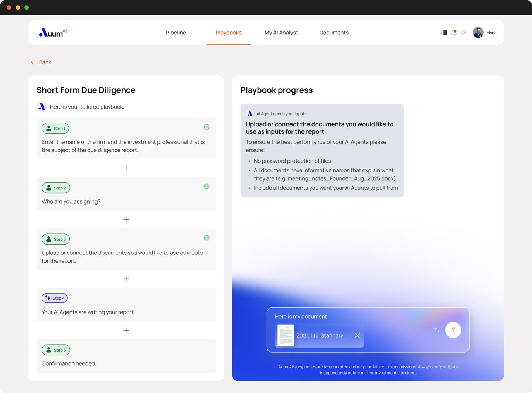This screenshot has width=532, height=393.
Task: Add a step after Step 4
Action: [x=126, y=331]
